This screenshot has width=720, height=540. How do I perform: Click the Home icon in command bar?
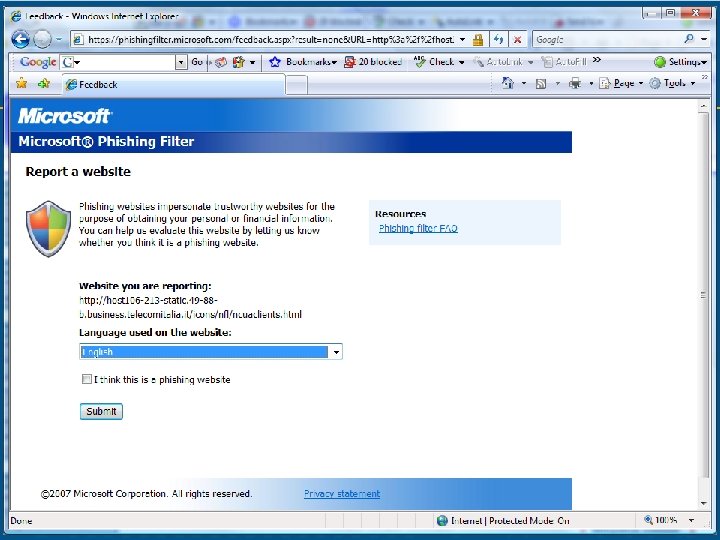(508, 83)
